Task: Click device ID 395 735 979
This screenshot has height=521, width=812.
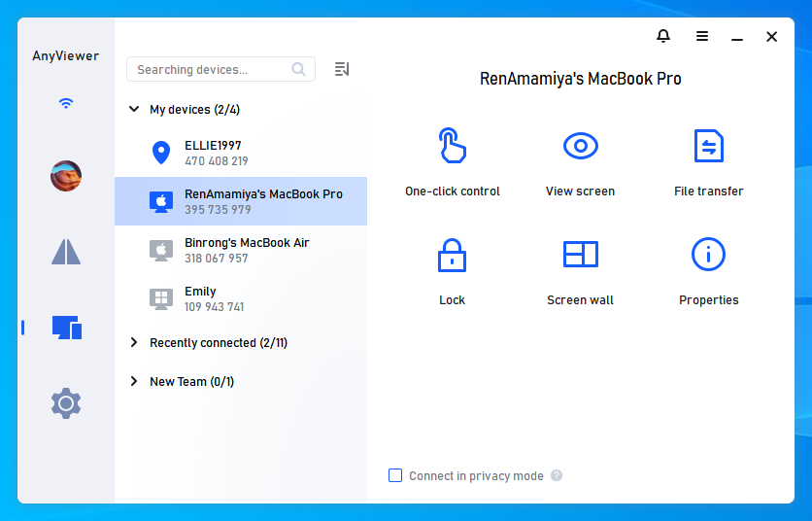Action: point(218,209)
